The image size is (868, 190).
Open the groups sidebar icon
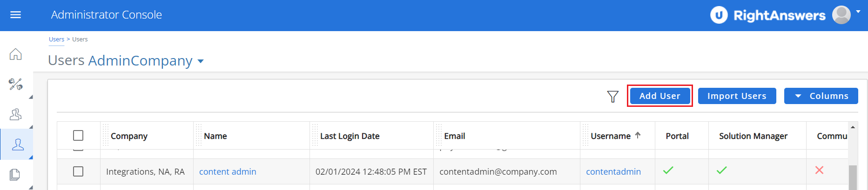pos(16,114)
